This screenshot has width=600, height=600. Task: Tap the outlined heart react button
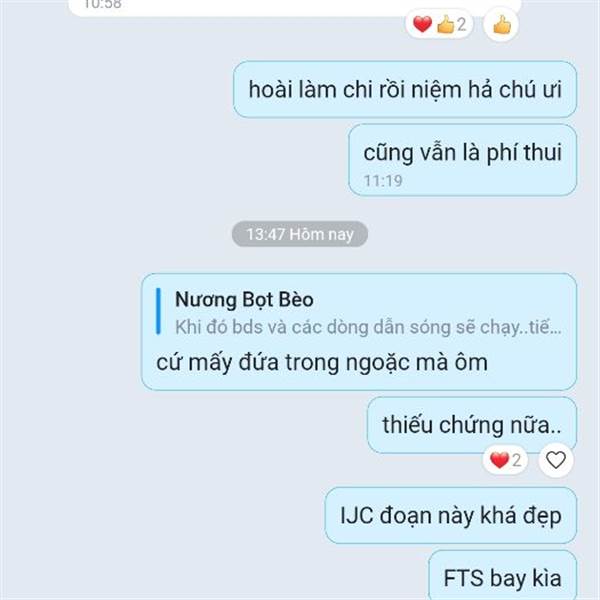[x=556, y=460]
